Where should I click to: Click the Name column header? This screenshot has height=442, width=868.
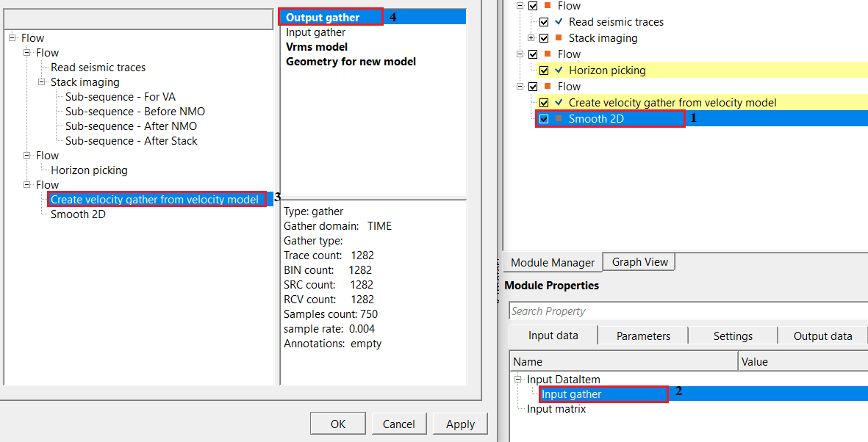(624, 362)
